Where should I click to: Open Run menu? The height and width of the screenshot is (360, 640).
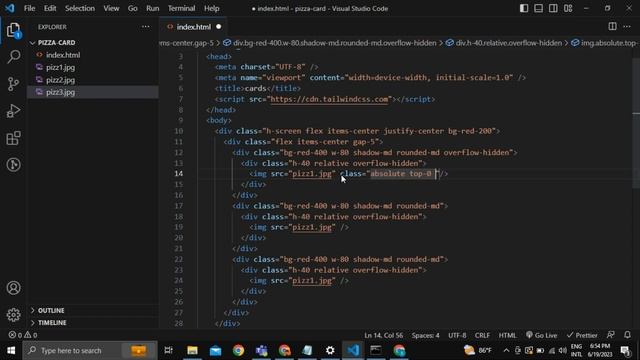tap(153, 8)
